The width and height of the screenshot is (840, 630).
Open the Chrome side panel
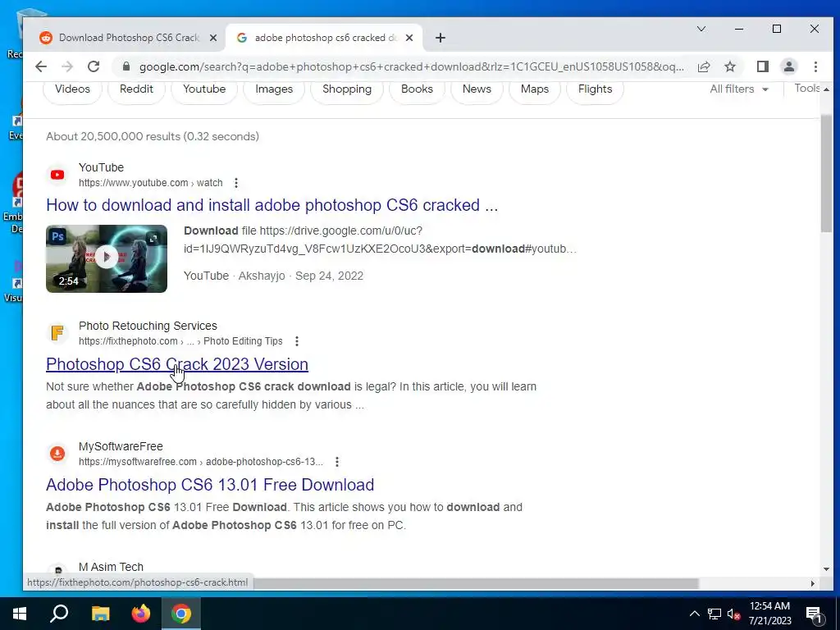point(763,66)
